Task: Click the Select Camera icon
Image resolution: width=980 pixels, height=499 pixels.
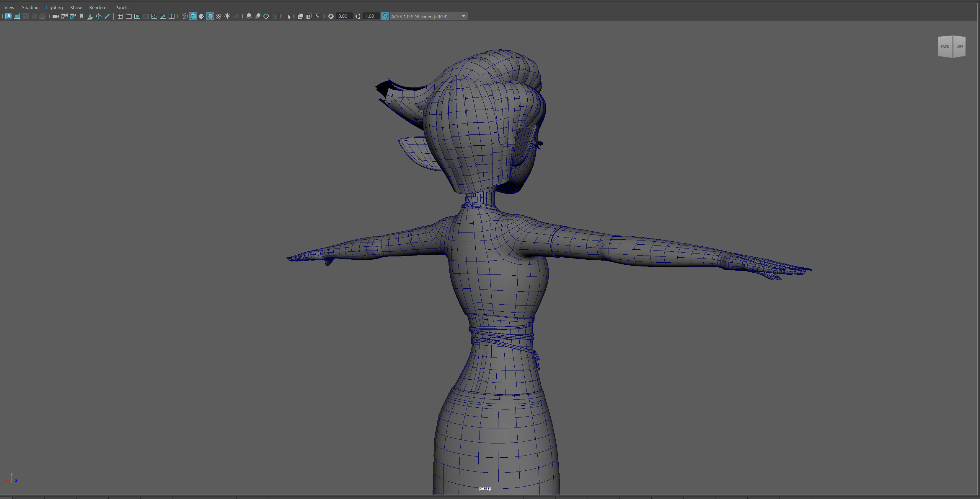Action: (x=56, y=16)
